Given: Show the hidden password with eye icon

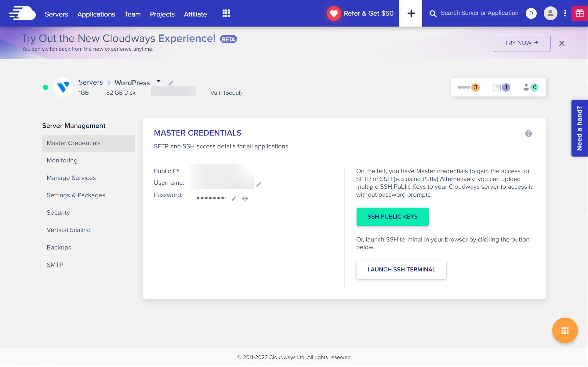Looking at the screenshot, I should 245,198.
